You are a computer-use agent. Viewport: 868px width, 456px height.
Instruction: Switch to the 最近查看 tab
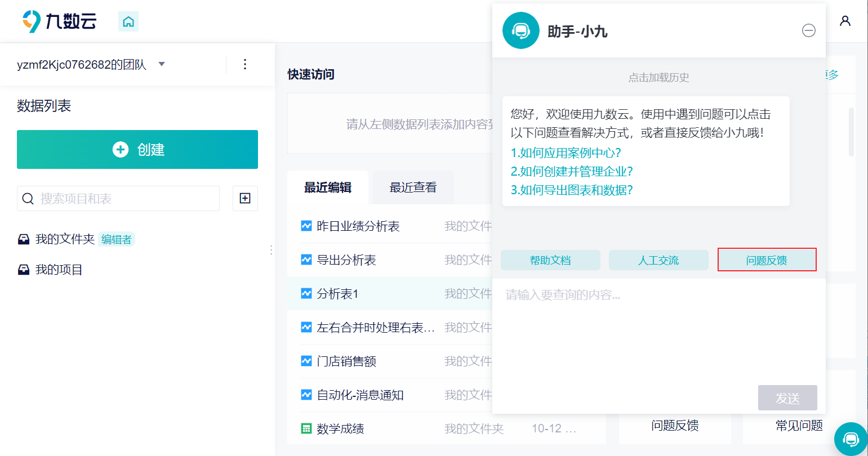coord(413,187)
